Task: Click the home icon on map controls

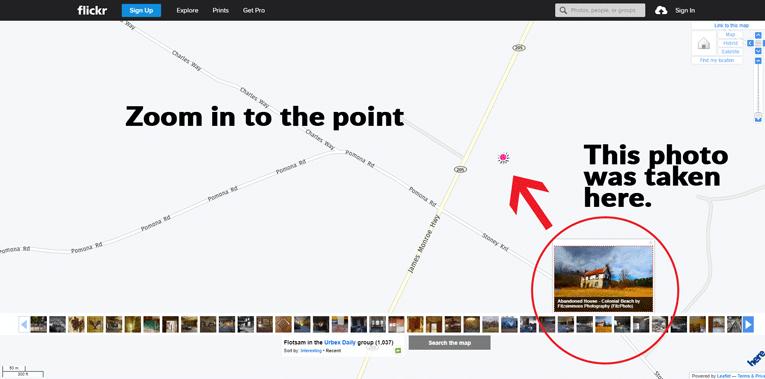Action: [704, 44]
